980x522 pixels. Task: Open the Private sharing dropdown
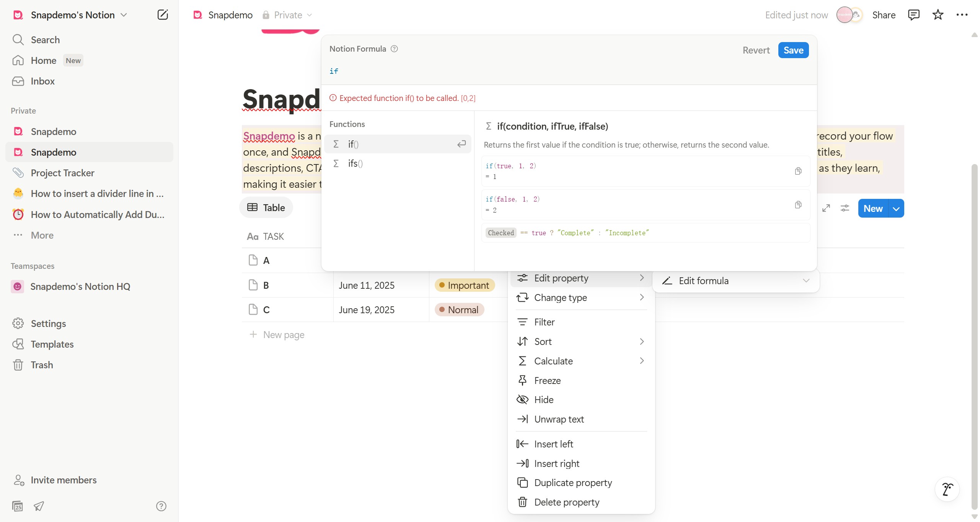(x=287, y=15)
